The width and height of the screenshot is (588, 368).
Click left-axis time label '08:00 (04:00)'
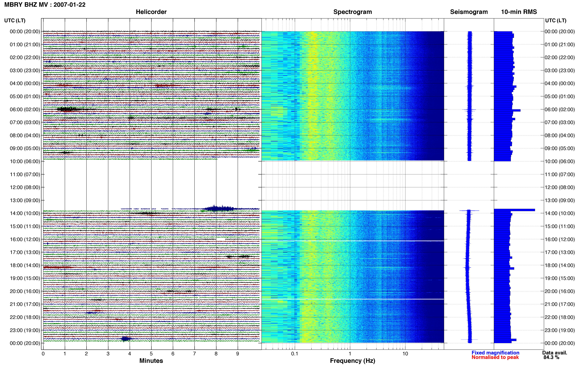click(x=25, y=135)
